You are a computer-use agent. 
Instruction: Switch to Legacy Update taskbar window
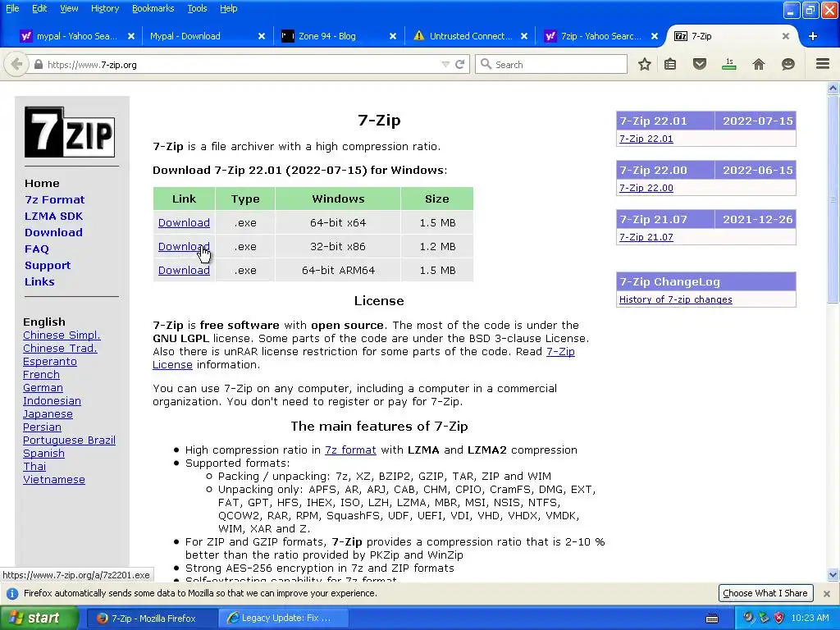(x=283, y=618)
